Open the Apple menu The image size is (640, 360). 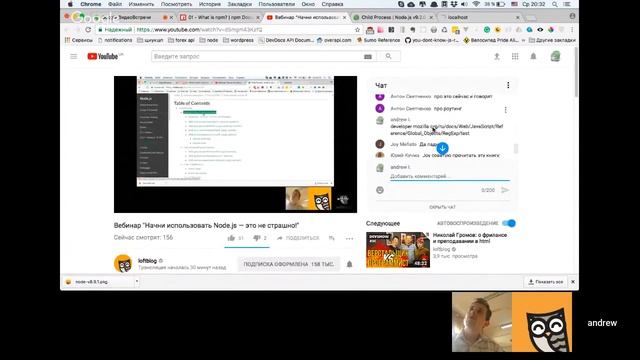(x=70, y=4)
